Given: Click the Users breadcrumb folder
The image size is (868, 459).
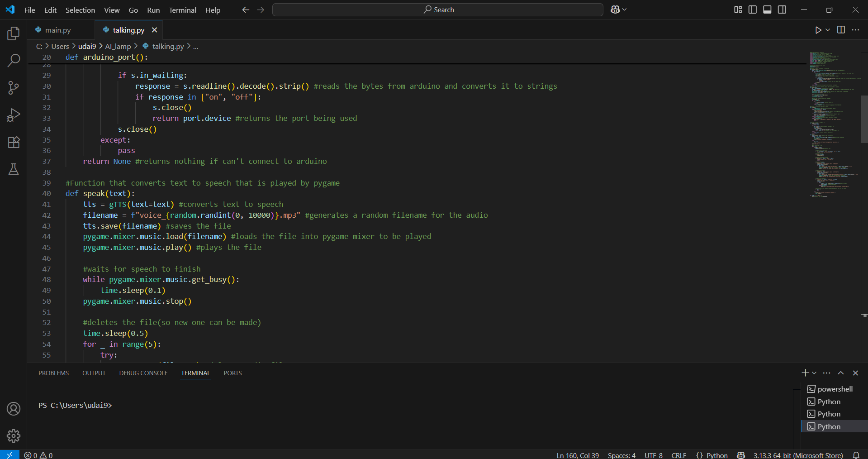Looking at the screenshot, I should click(60, 46).
